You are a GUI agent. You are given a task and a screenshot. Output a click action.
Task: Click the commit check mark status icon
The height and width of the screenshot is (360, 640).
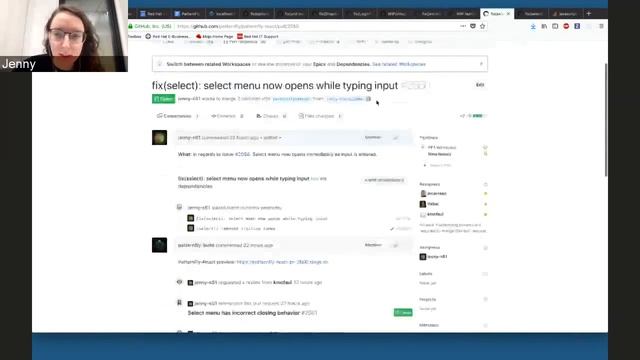point(392,229)
